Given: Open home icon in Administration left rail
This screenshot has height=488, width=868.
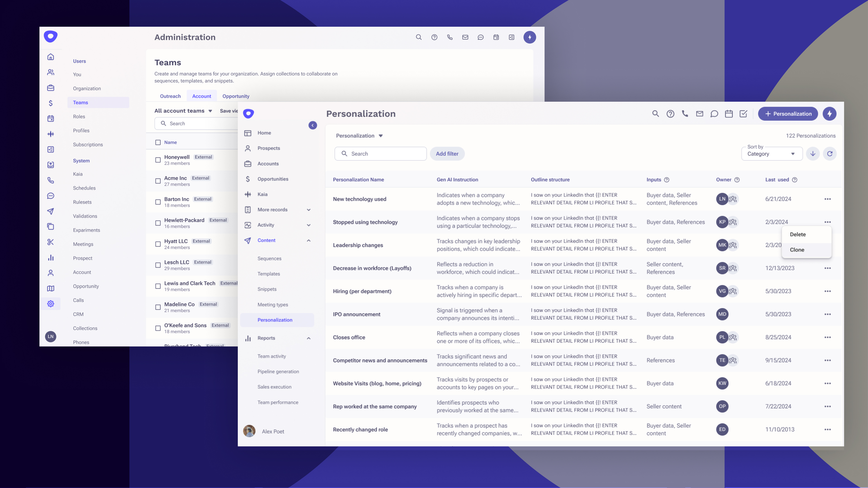Looking at the screenshot, I should 51,57.
